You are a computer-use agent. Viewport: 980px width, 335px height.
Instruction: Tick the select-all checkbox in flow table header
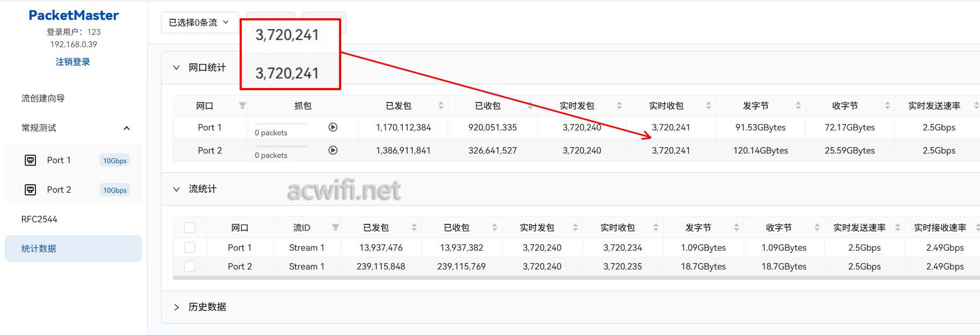190,228
